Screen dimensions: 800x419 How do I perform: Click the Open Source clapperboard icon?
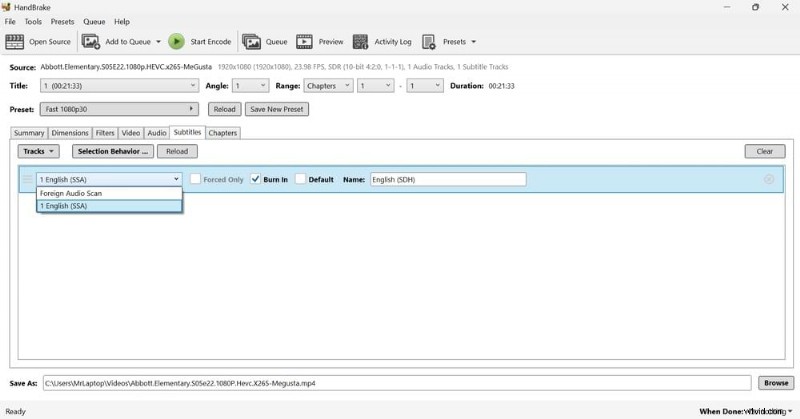tap(14, 42)
